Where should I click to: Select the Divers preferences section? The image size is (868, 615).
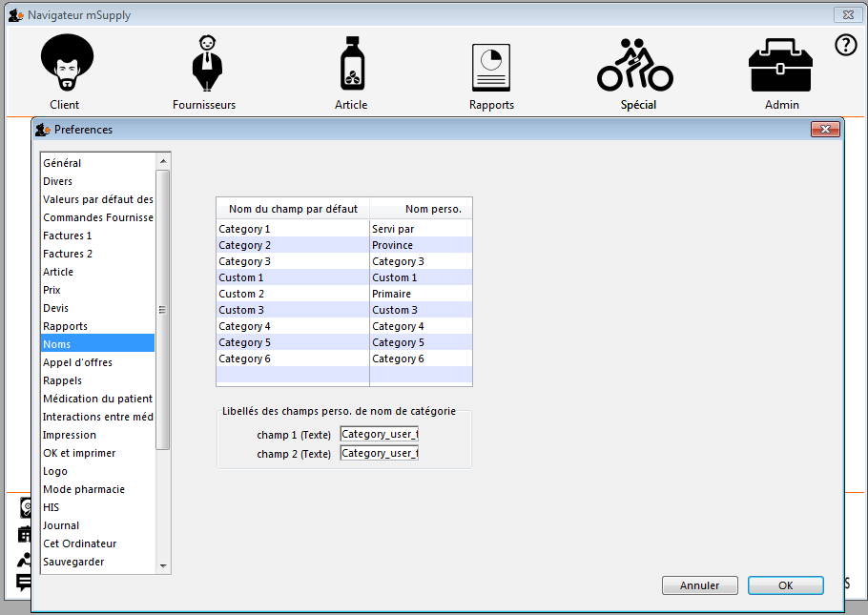pyautogui.click(x=97, y=181)
